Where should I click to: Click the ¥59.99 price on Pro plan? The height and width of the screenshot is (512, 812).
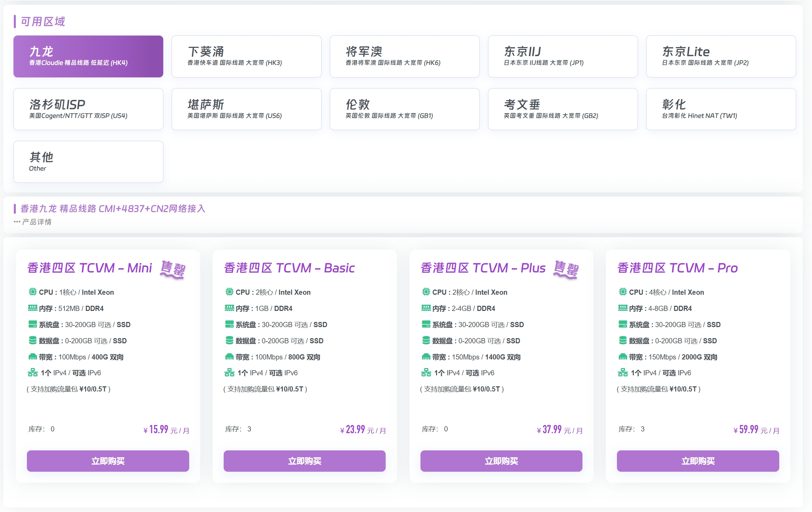pos(749,429)
